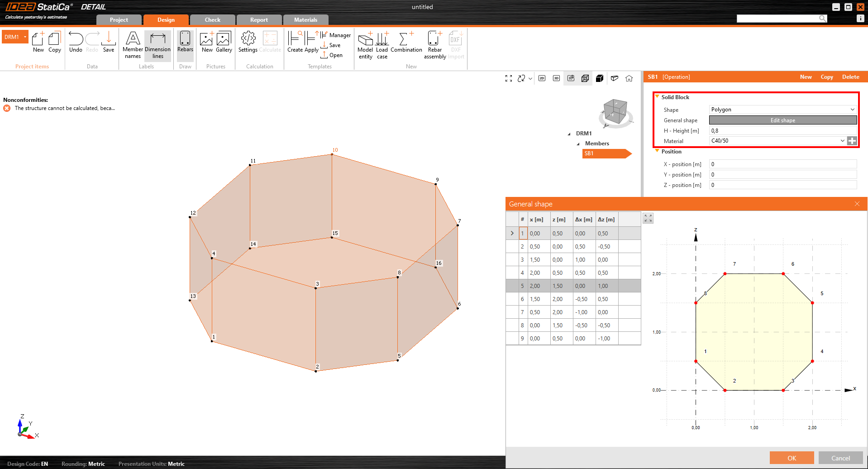868x469 pixels.
Task: Switch the viewport to 2D view
Action: 542,78
